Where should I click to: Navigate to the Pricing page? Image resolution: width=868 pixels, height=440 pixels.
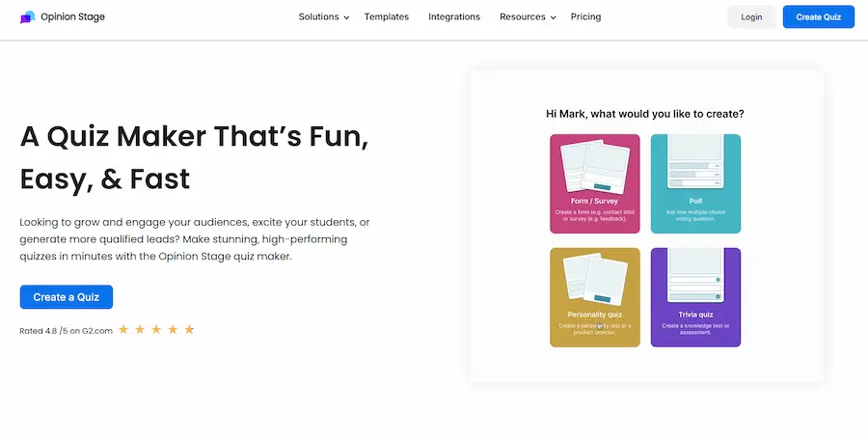(x=585, y=17)
